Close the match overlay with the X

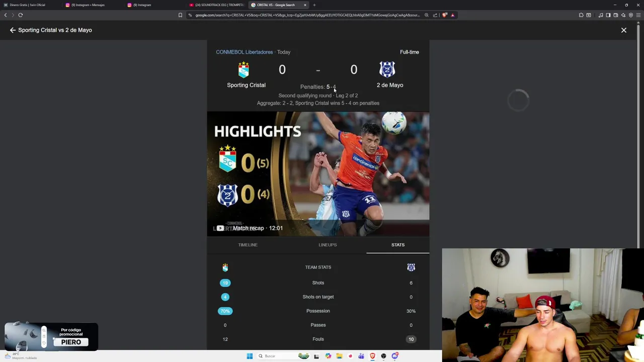pos(624,30)
